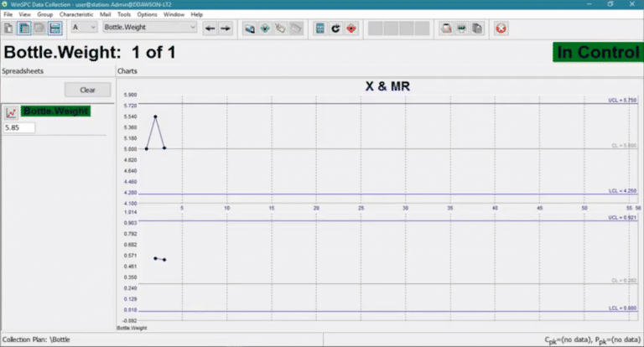644x347 pixels.
Task: Click the chart icon beside Bottle.Weight
Action: (x=11, y=111)
